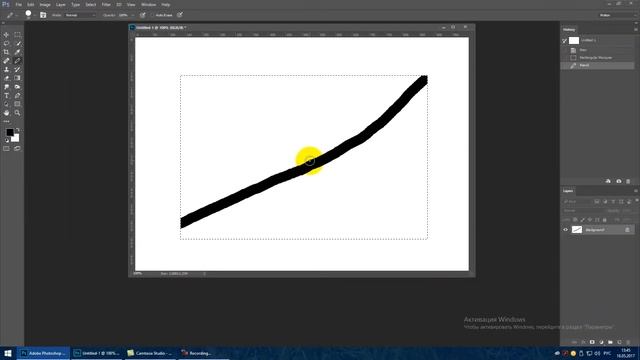
Task: Toggle pressure for opacity button
Action: [142, 15]
